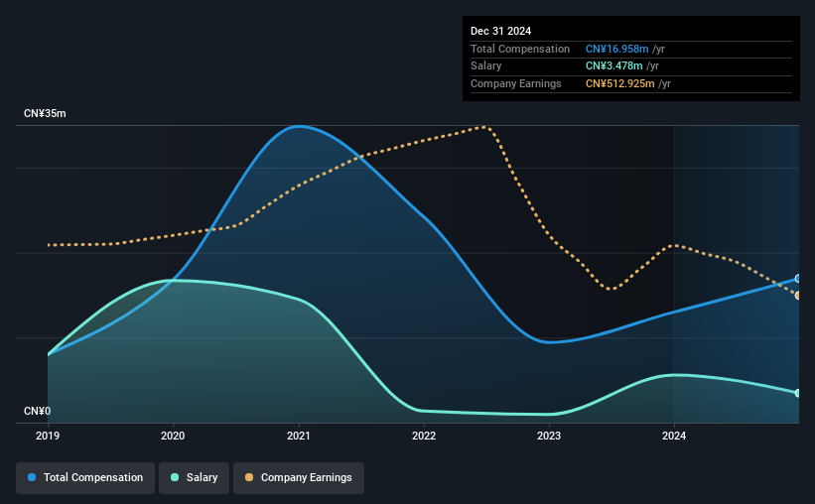Toggle the Company Earnings legend button
815x504 pixels.
pyautogui.click(x=299, y=478)
